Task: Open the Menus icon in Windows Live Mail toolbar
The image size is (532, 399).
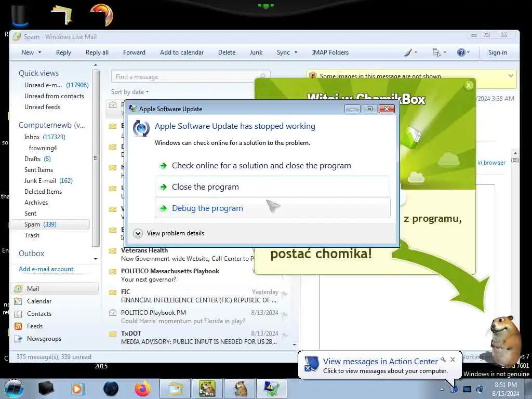Action: [x=436, y=52]
